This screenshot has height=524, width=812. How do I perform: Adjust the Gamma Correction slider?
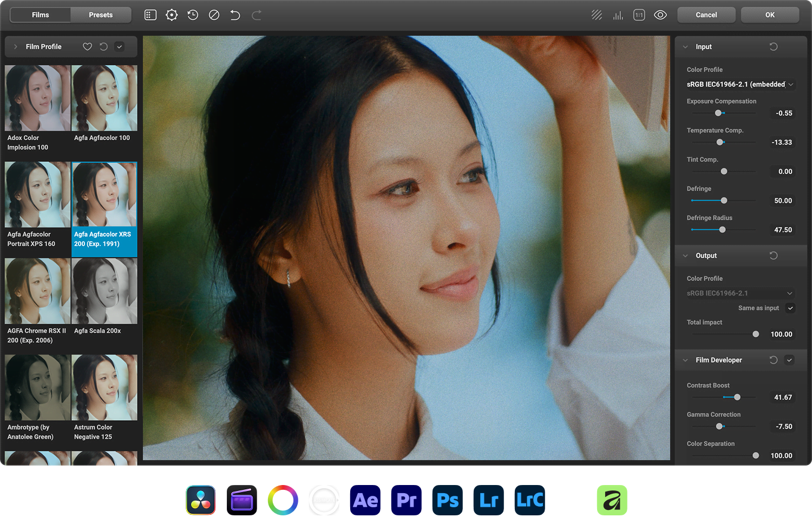719,427
